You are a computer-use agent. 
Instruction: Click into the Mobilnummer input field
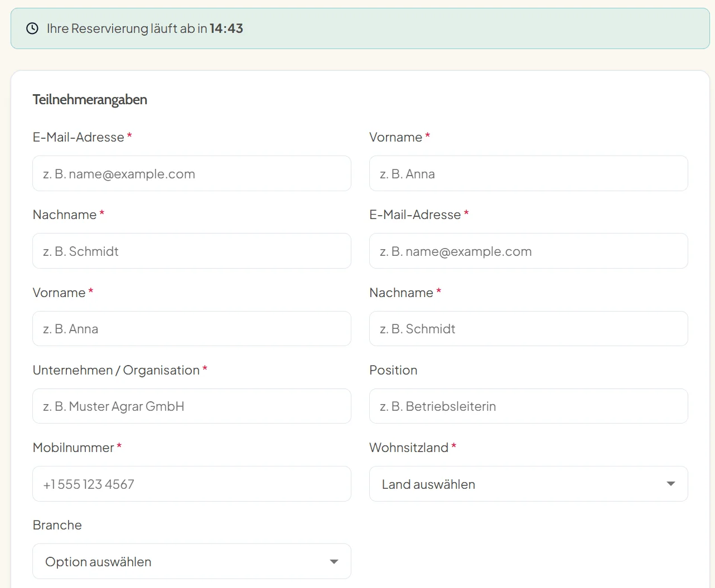pos(192,484)
